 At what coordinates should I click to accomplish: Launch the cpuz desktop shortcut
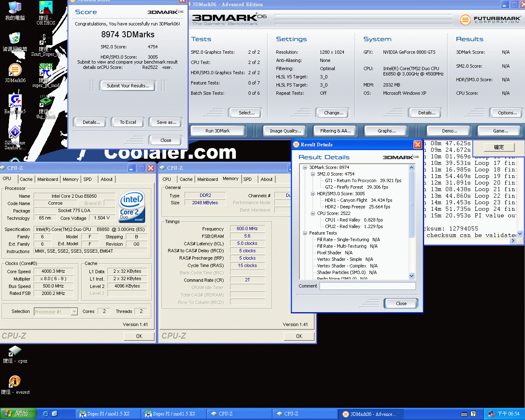coord(15,354)
